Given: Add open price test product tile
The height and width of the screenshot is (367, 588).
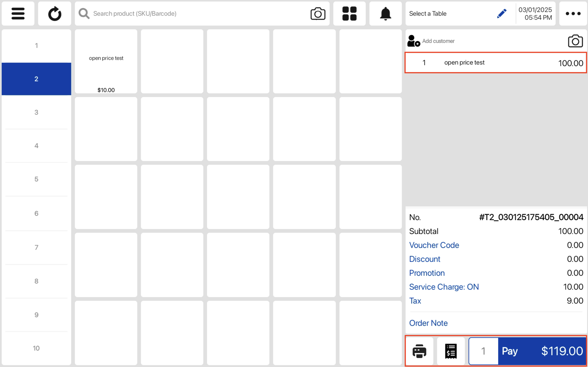Looking at the screenshot, I should [x=106, y=61].
